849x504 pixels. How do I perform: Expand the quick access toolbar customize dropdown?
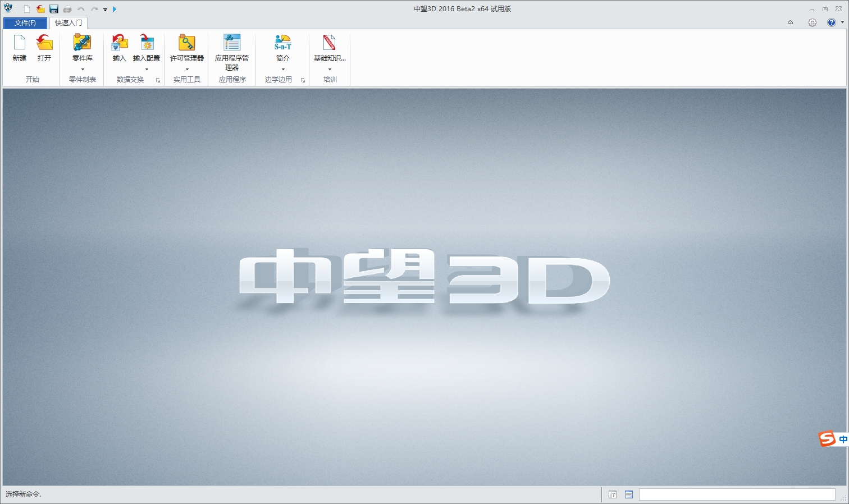(105, 10)
